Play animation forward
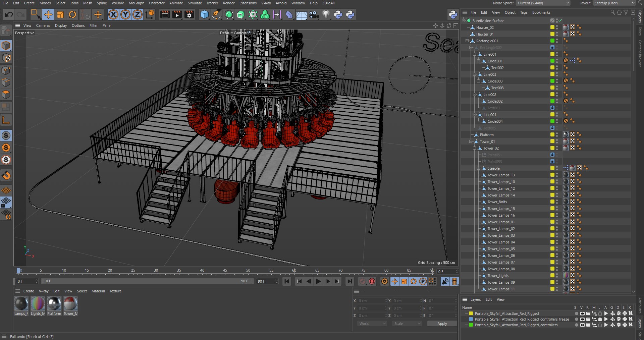Image resolution: width=644 pixels, height=340 pixels. click(318, 281)
